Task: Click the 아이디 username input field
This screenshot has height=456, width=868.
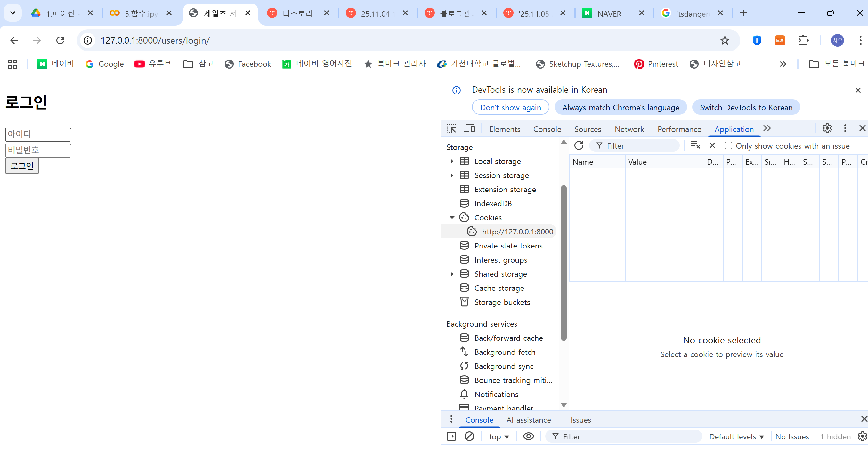Action: pyautogui.click(x=38, y=134)
